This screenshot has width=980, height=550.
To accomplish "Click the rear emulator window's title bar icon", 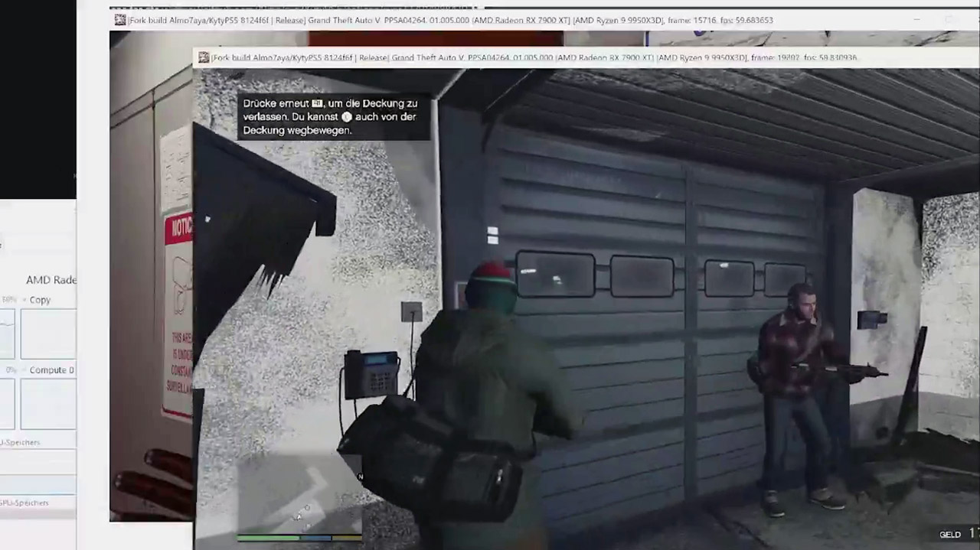I will tap(120, 20).
